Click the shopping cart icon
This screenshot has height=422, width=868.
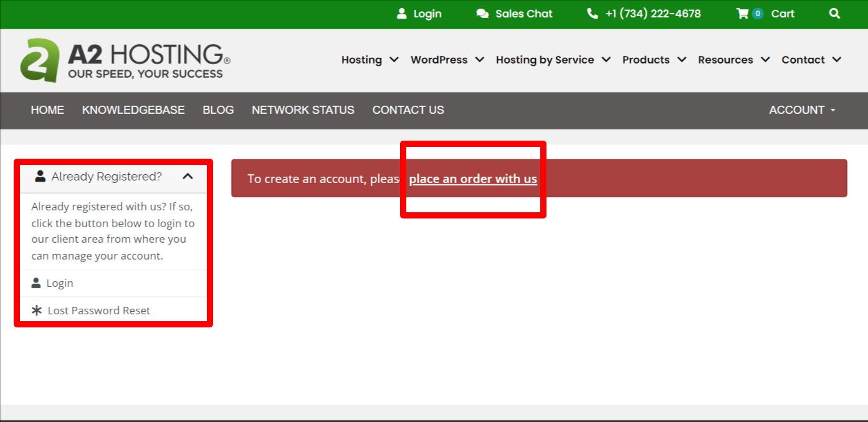(x=742, y=14)
